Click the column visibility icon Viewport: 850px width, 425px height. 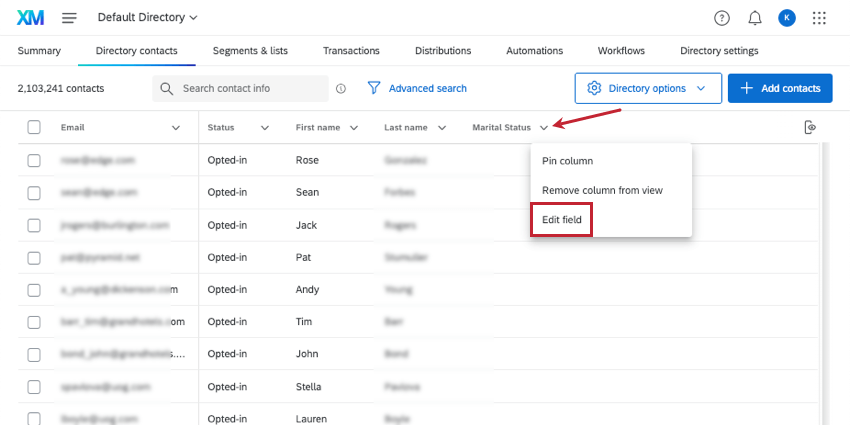point(810,127)
